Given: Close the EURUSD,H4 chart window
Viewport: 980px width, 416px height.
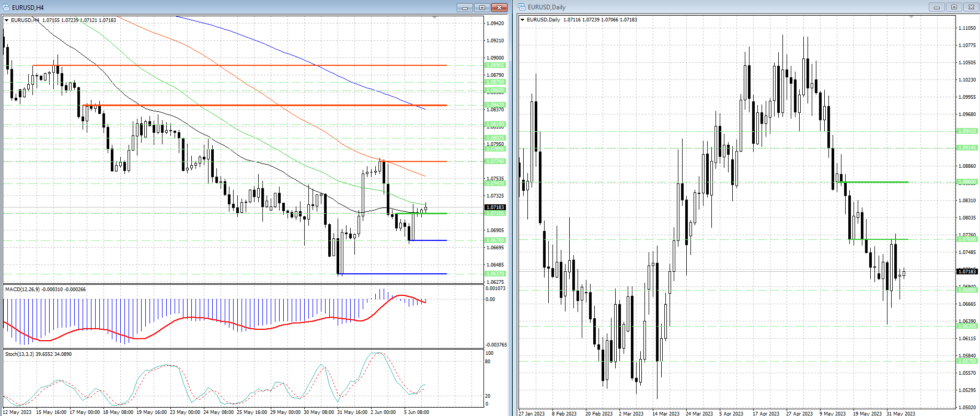Looking at the screenshot, I should click(499, 7).
